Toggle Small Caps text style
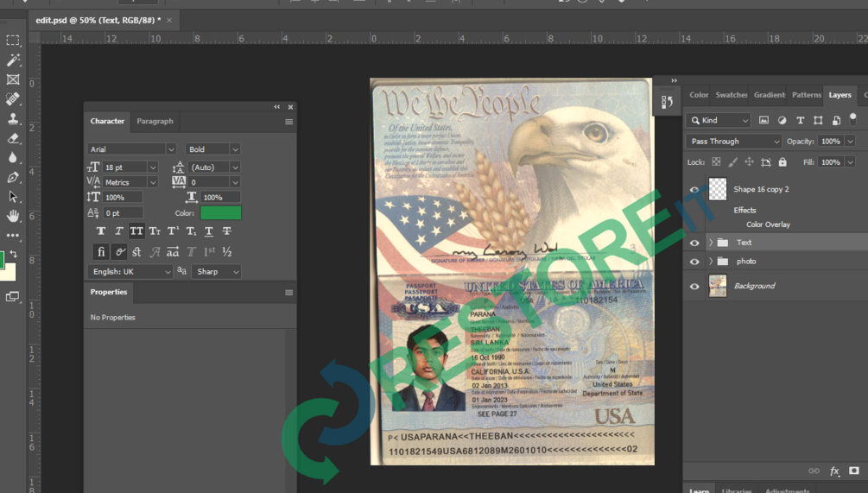 point(155,231)
